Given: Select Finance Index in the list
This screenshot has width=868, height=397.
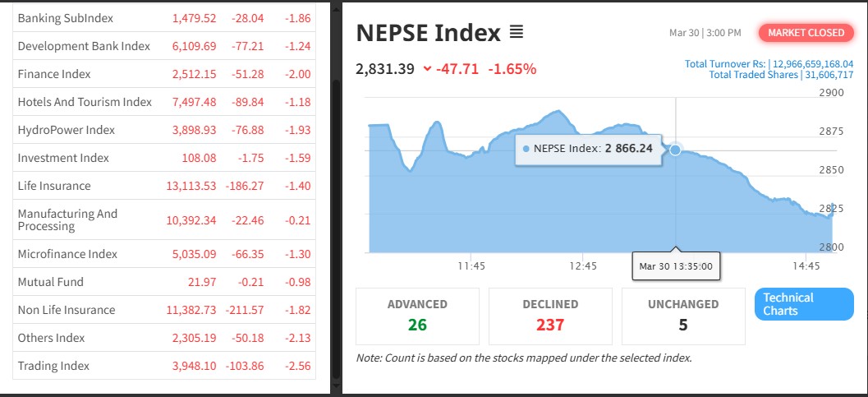Looking at the screenshot, I should click(54, 74).
